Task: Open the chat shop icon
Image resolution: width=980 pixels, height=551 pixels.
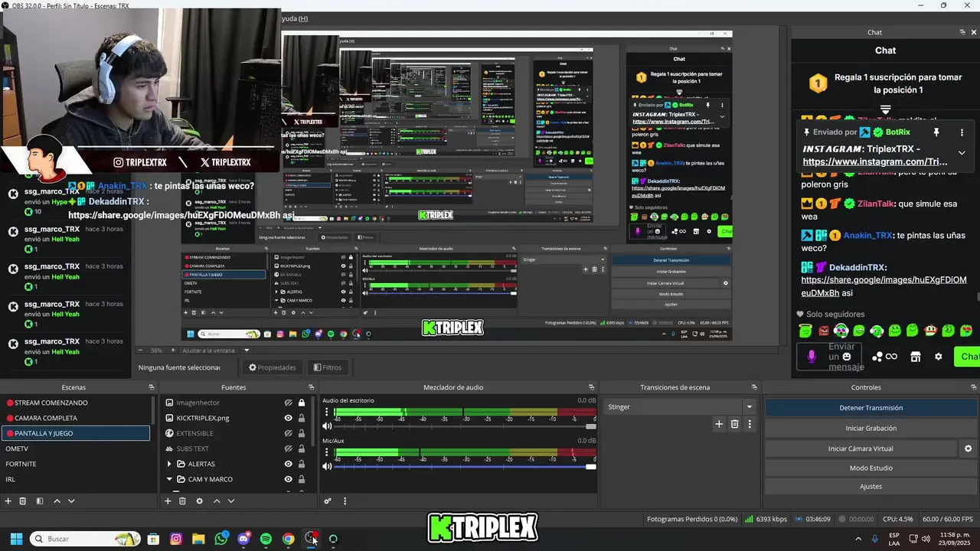Action: point(915,357)
